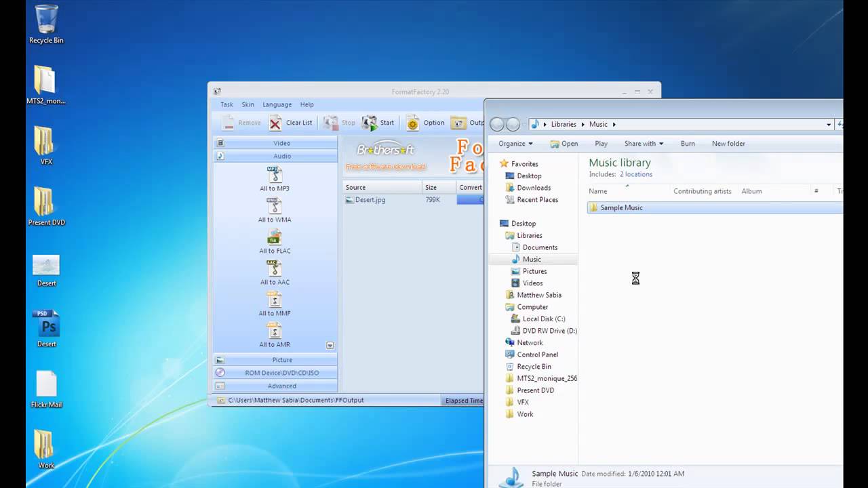Select the Present DVD desktop folder
This screenshot has width=868, height=488.
click(x=46, y=207)
